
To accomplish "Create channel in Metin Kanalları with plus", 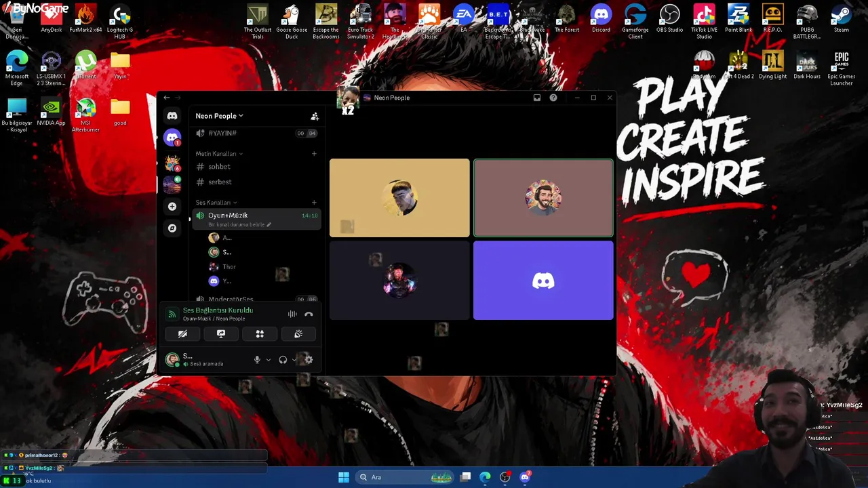I will [x=314, y=154].
